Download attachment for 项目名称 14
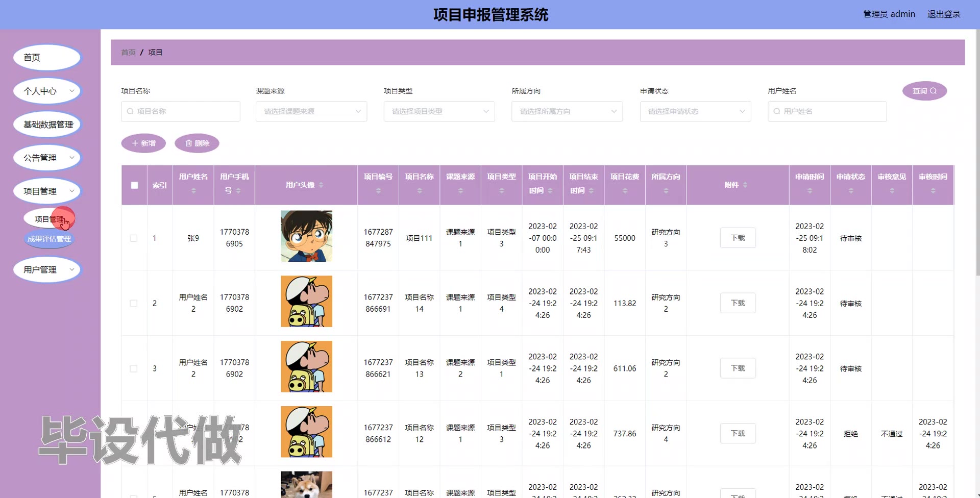Viewport: 980px width, 498px height. 738,303
